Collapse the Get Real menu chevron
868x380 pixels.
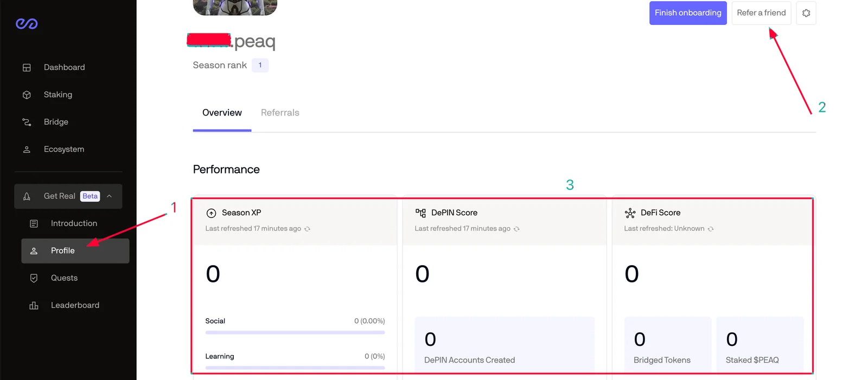point(110,196)
